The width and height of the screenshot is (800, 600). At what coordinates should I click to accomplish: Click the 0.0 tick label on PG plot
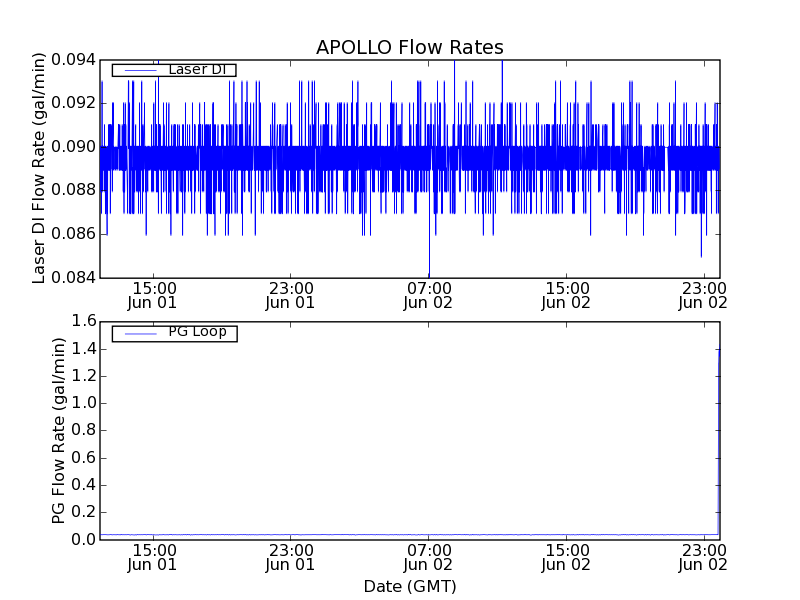(x=84, y=539)
